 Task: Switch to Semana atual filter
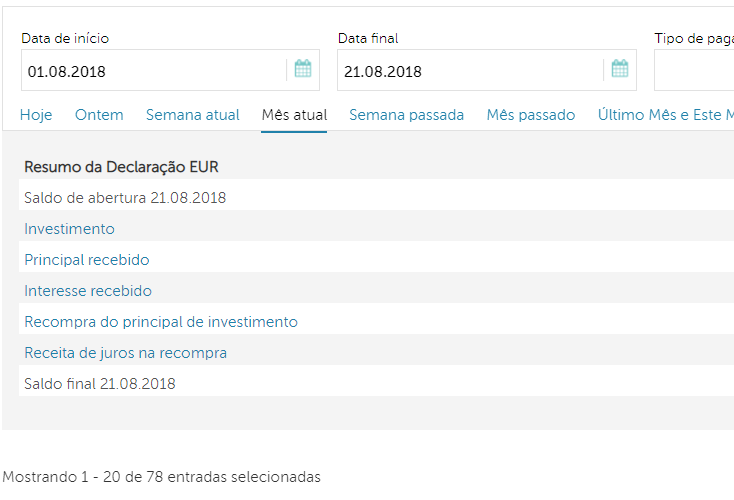click(x=193, y=115)
